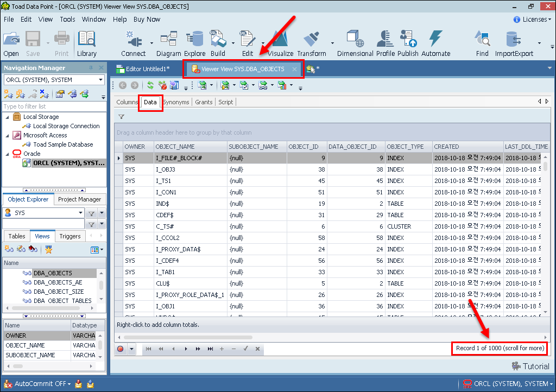The width and height of the screenshot is (556, 392).
Task: Open the Transform tool
Action: [311, 43]
